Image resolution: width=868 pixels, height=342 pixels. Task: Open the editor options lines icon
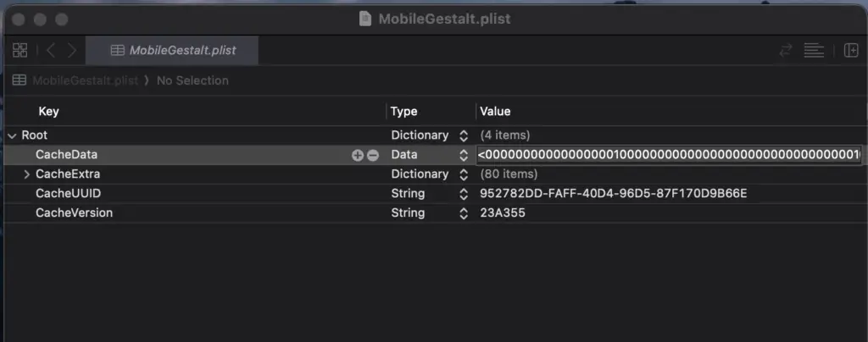coord(814,50)
